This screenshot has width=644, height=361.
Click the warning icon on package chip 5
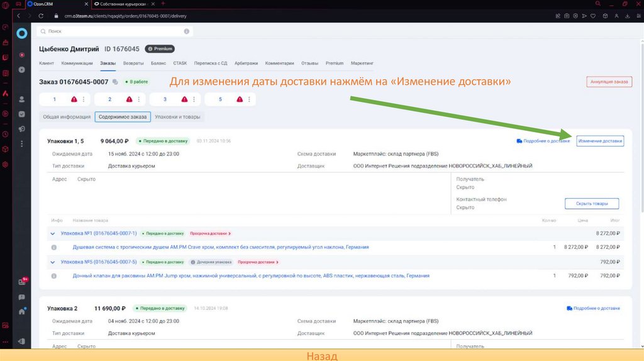pyautogui.click(x=240, y=99)
